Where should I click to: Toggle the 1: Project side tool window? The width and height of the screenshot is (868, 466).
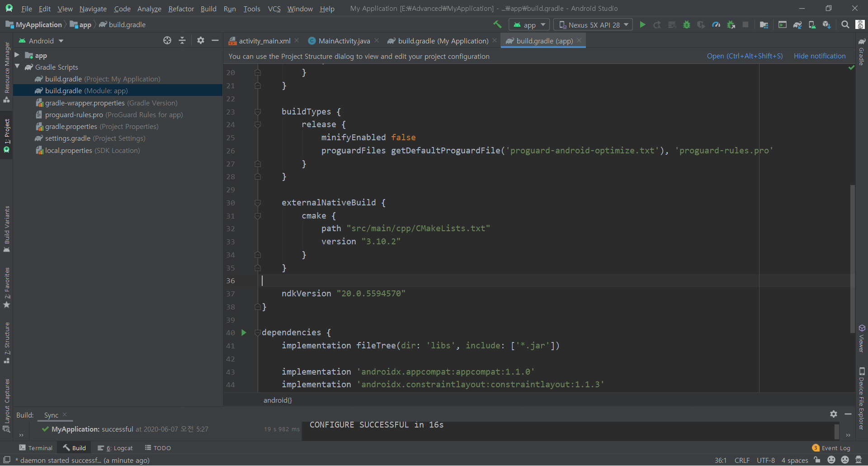click(x=7, y=135)
